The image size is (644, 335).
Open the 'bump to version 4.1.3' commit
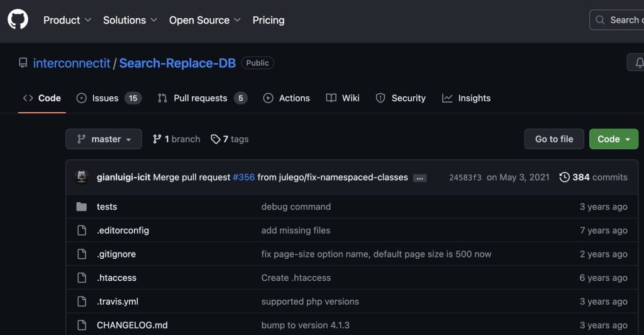[x=306, y=325]
